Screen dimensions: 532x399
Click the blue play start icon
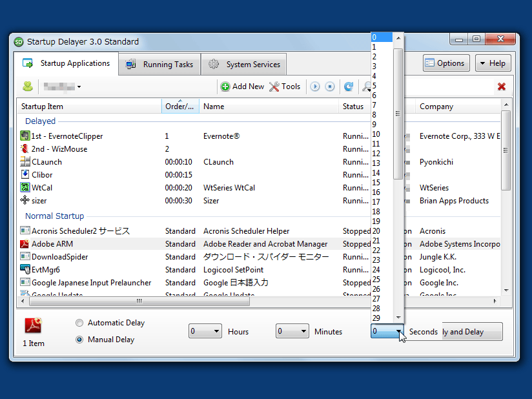315,87
